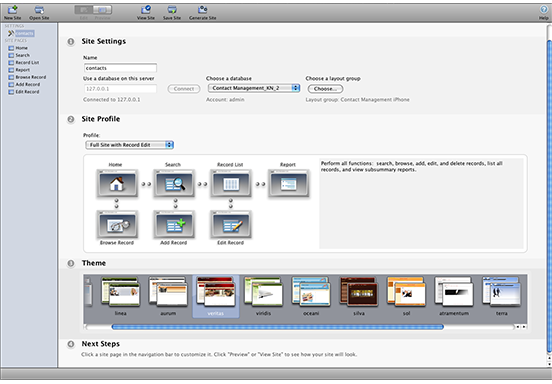
Task: Select the aurum theme thumbnail
Action: point(168,292)
